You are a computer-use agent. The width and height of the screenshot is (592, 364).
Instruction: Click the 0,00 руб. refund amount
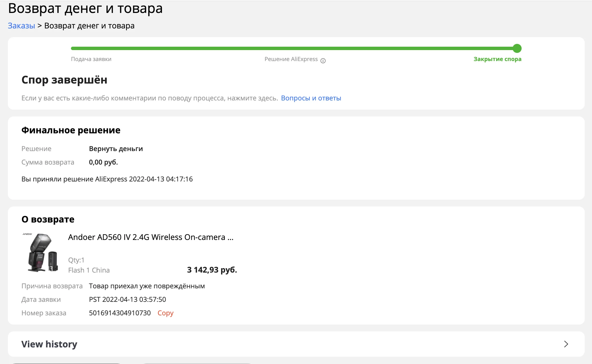103,162
